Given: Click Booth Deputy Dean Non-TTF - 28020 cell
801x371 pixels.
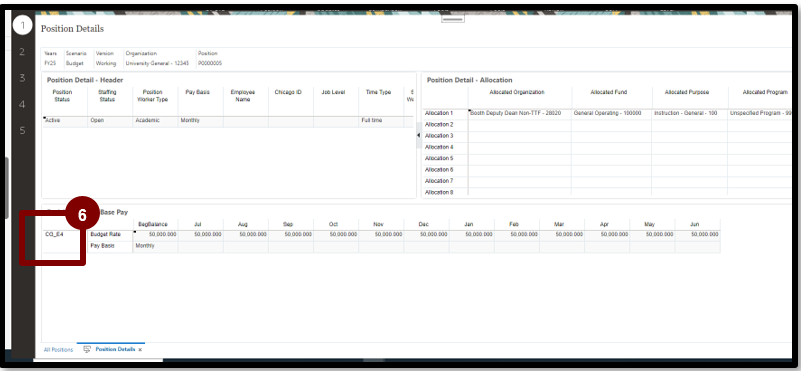Looking at the screenshot, I should pos(520,113).
